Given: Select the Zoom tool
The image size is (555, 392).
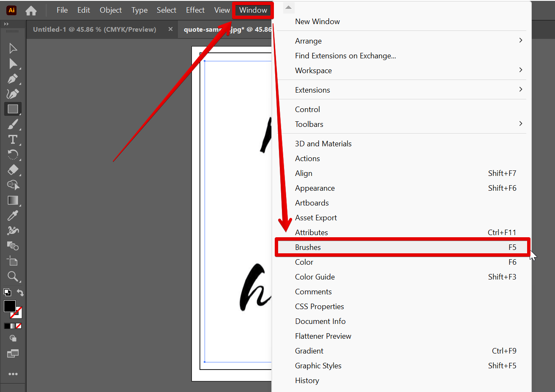Looking at the screenshot, I should [13, 276].
